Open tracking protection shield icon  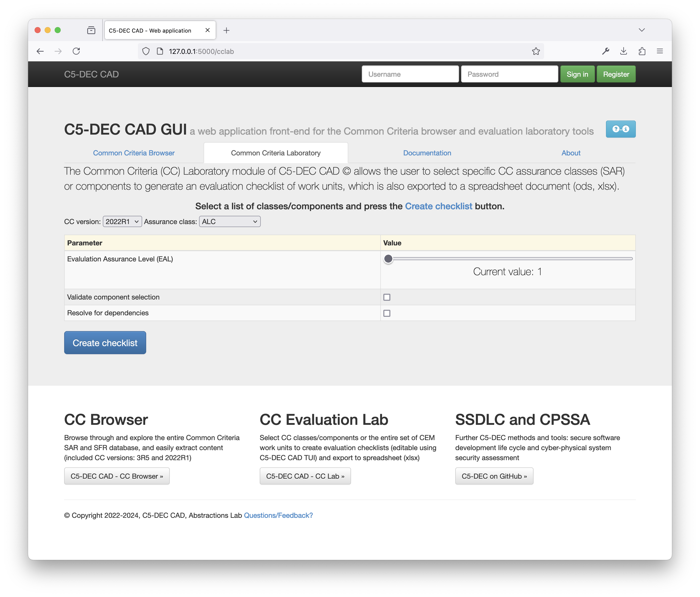[x=146, y=51]
